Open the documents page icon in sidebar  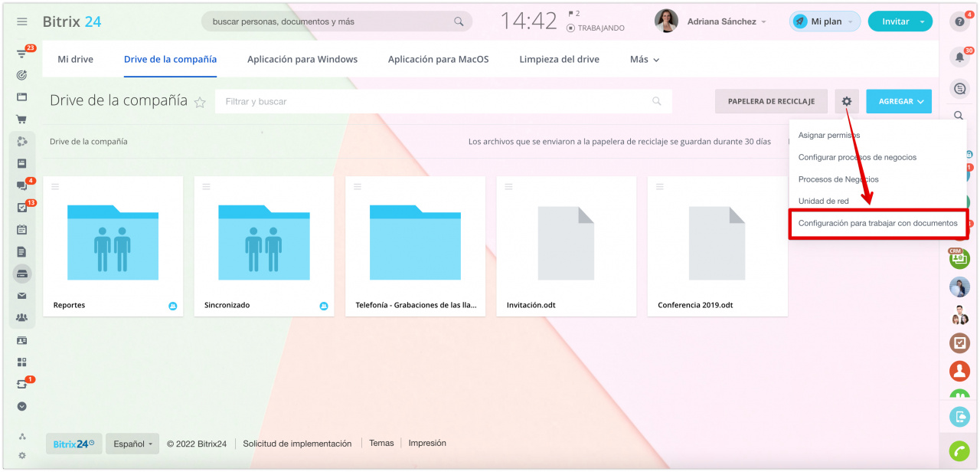pos(22,251)
